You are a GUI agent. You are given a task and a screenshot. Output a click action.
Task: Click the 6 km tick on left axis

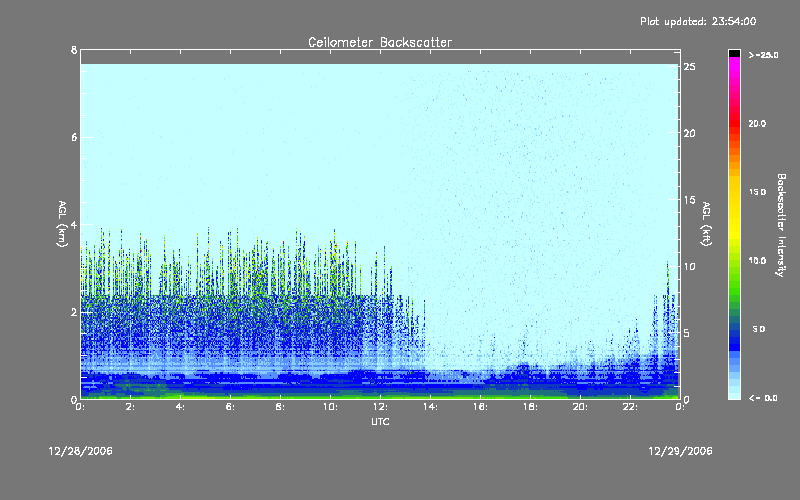click(x=74, y=137)
